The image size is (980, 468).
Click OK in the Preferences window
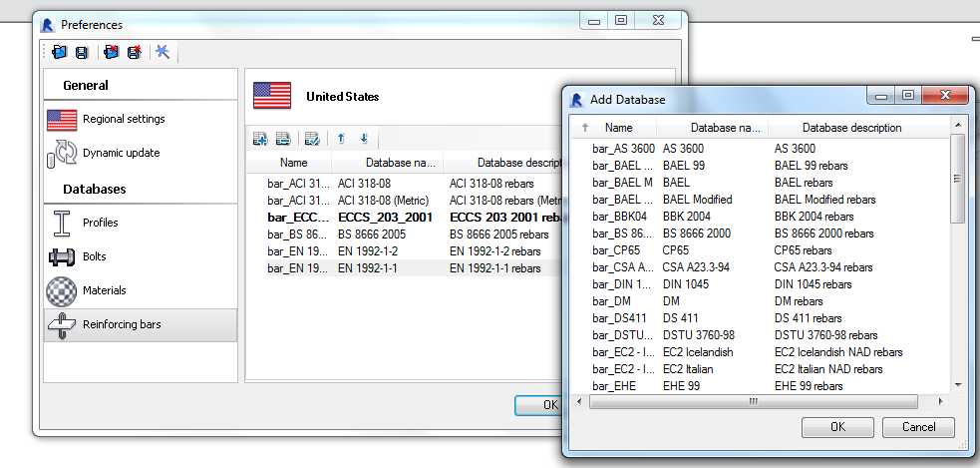click(x=538, y=405)
